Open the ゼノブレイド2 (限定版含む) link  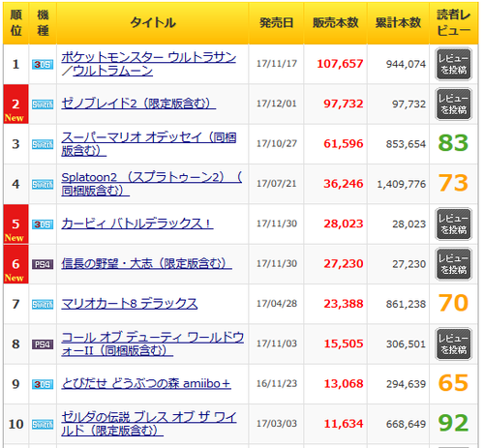pos(138,104)
